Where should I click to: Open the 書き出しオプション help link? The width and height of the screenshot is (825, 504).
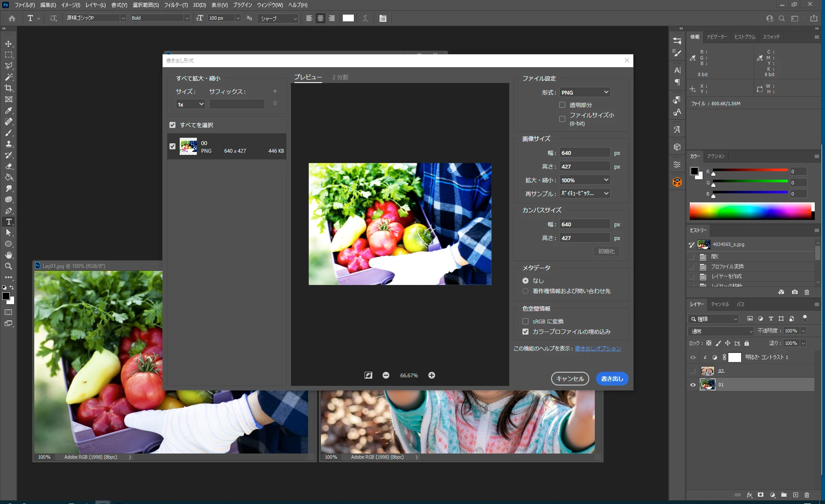[598, 349]
